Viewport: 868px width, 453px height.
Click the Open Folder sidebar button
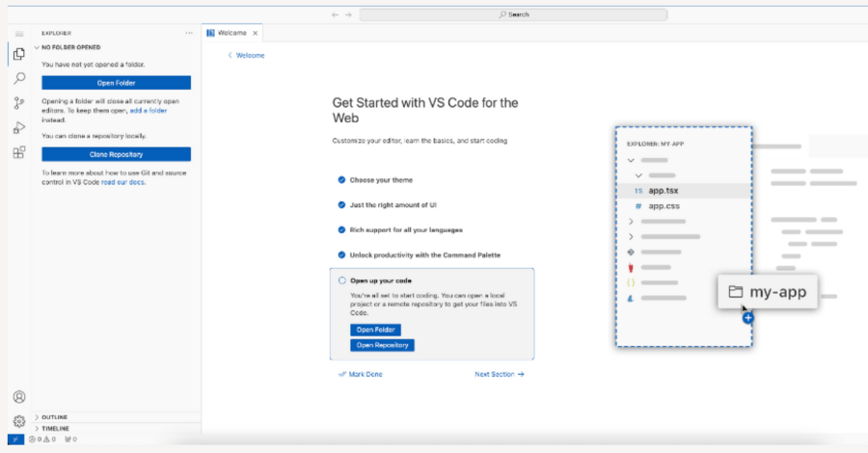(117, 83)
